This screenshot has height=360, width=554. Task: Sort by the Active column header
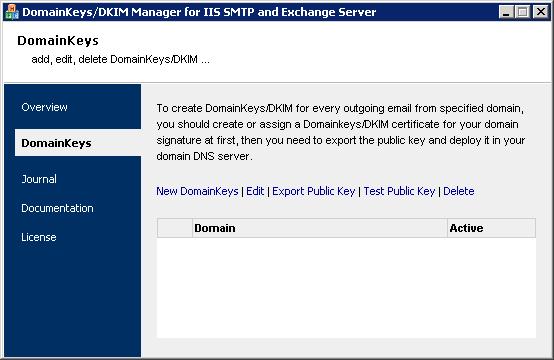[491, 228]
